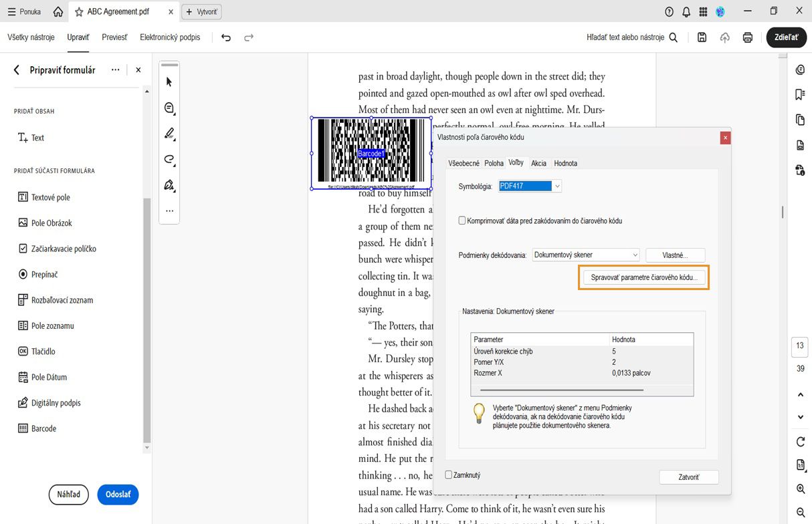Select the fill and sign pen tool
The height and width of the screenshot is (524, 812).
pos(169,185)
